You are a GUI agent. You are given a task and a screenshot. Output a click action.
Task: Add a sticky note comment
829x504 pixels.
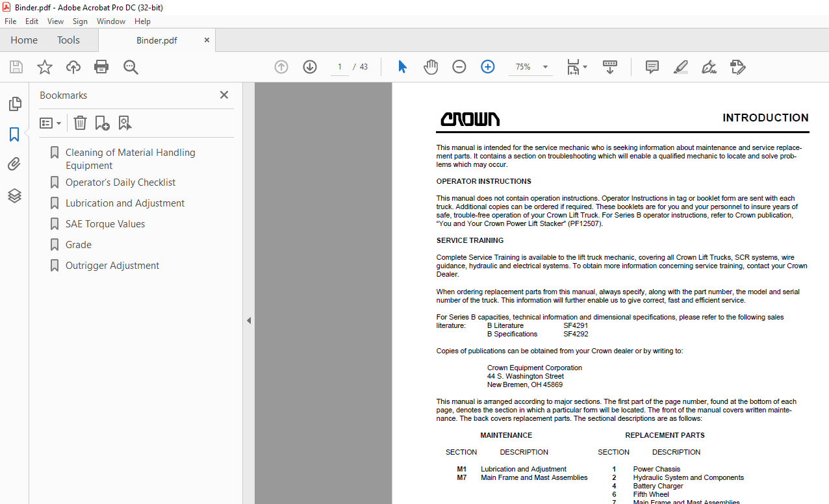click(x=652, y=67)
